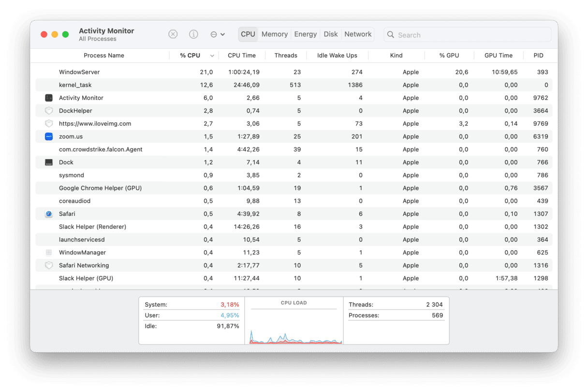Switch to the Energy tab
The image size is (588, 392).
pos(306,34)
